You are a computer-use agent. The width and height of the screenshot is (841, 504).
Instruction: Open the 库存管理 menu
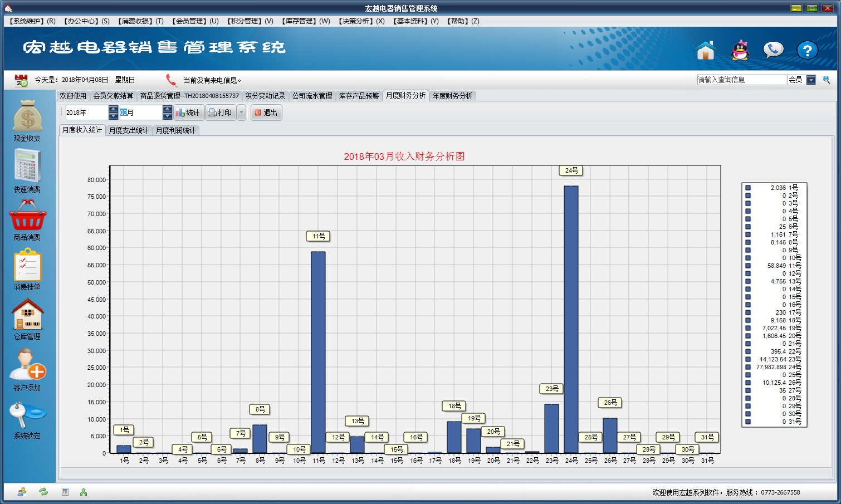tap(306, 21)
